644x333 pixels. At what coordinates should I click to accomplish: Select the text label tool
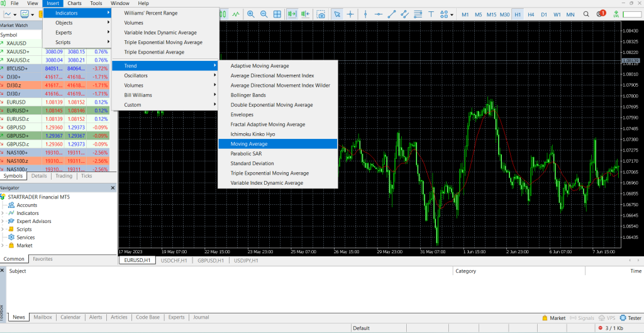tap(431, 14)
